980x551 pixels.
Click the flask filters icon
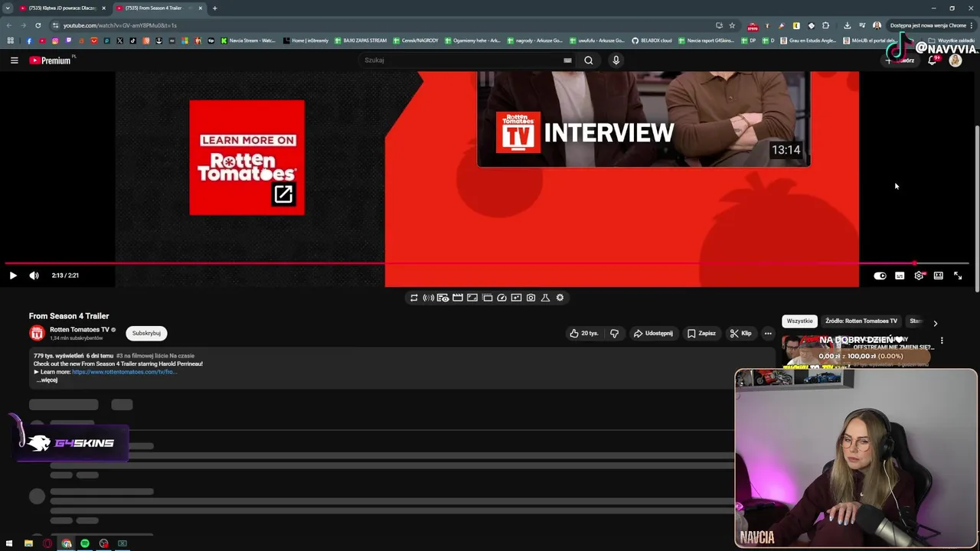pyautogui.click(x=545, y=298)
